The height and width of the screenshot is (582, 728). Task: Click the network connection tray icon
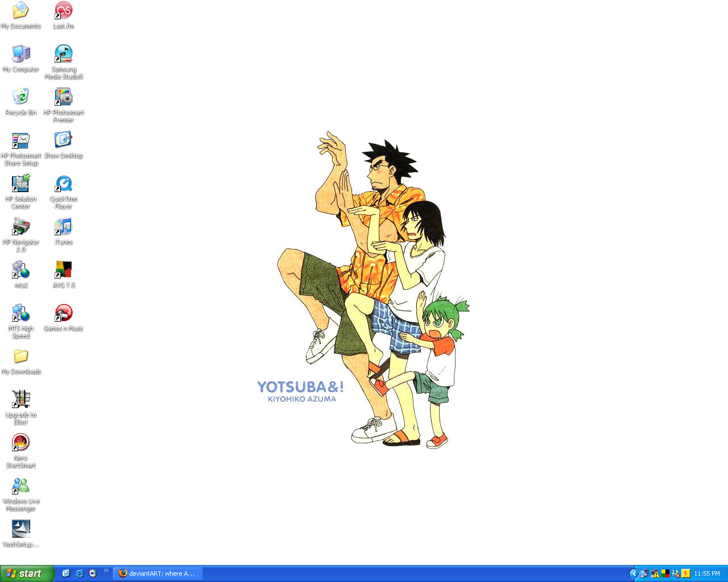[x=644, y=573]
